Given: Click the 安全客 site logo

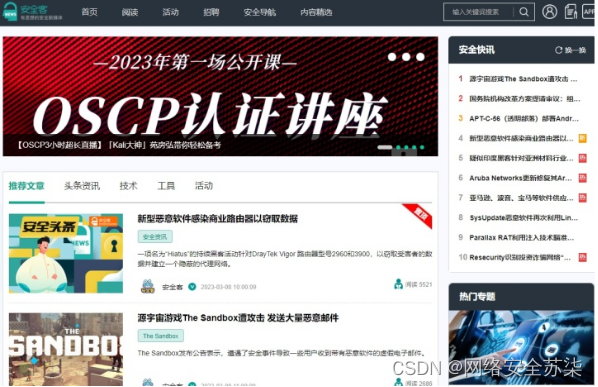Looking at the screenshot, I should click(x=32, y=11).
